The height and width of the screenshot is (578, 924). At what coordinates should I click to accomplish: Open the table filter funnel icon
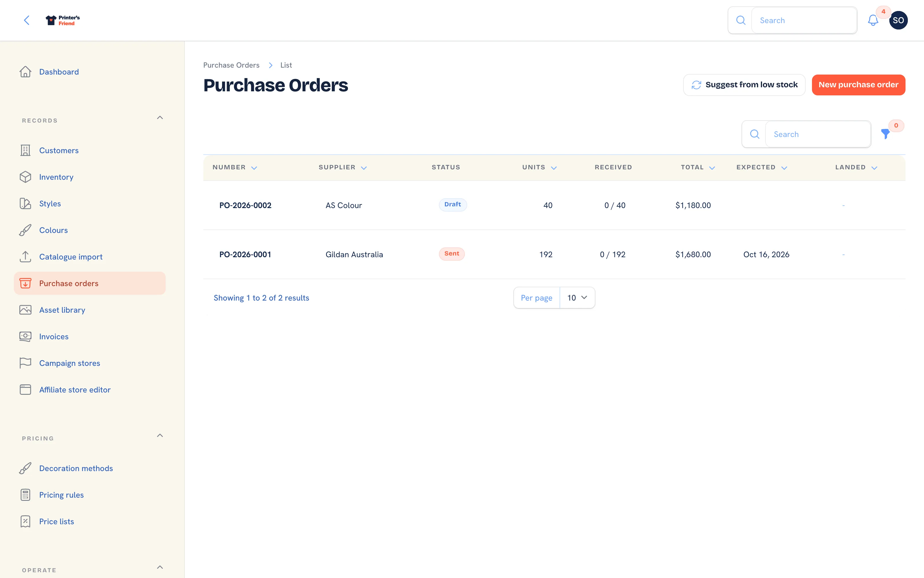(885, 134)
